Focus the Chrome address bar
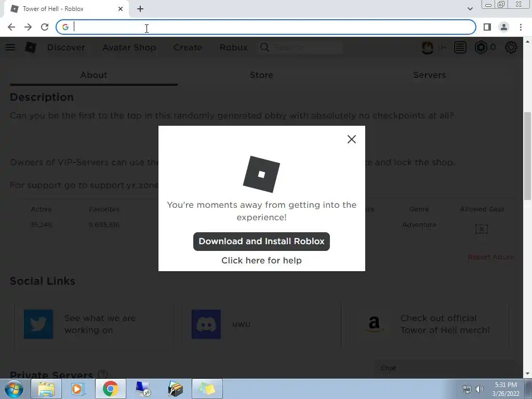532x399 pixels. pos(266,27)
